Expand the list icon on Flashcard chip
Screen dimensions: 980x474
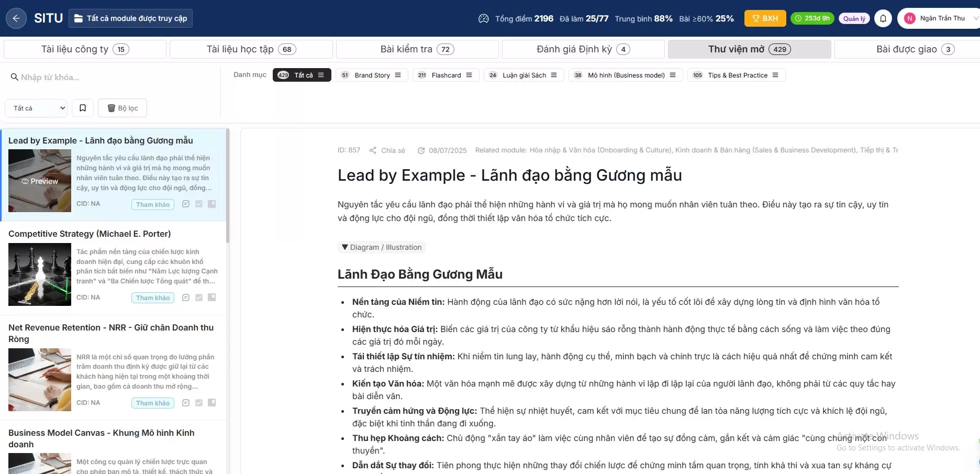469,75
